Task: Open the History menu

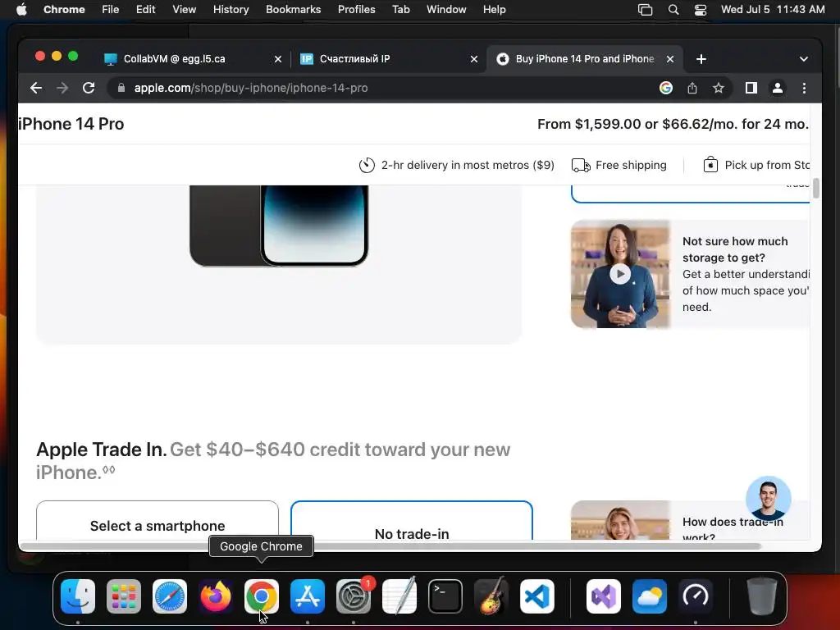Action: coord(231,10)
